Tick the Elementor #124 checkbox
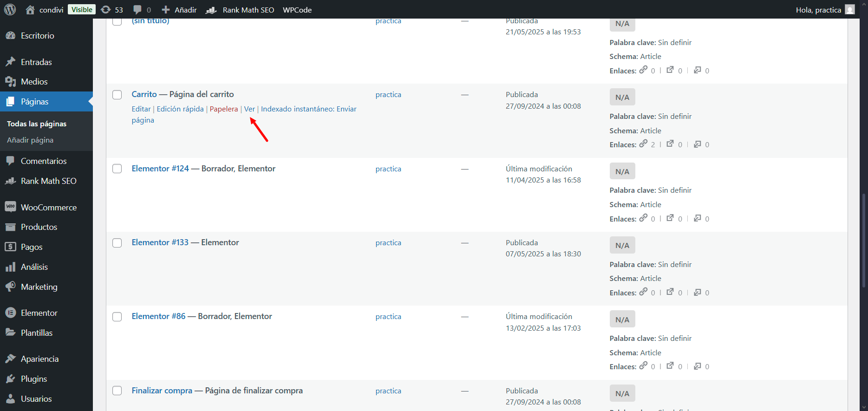868x411 pixels. [x=117, y=169]
